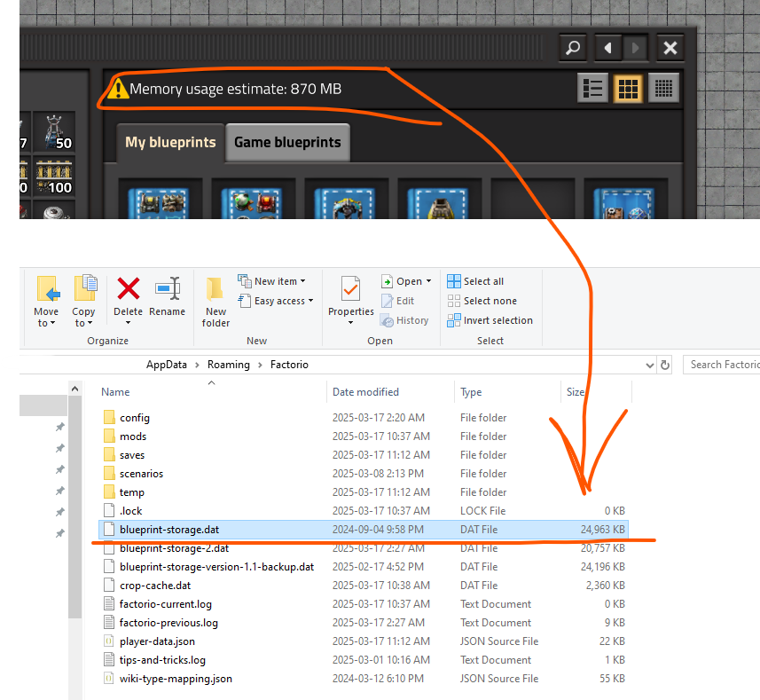This screenshot has width=760, height=700.
Task: Select the temp folder
Action: pos(364,492)
